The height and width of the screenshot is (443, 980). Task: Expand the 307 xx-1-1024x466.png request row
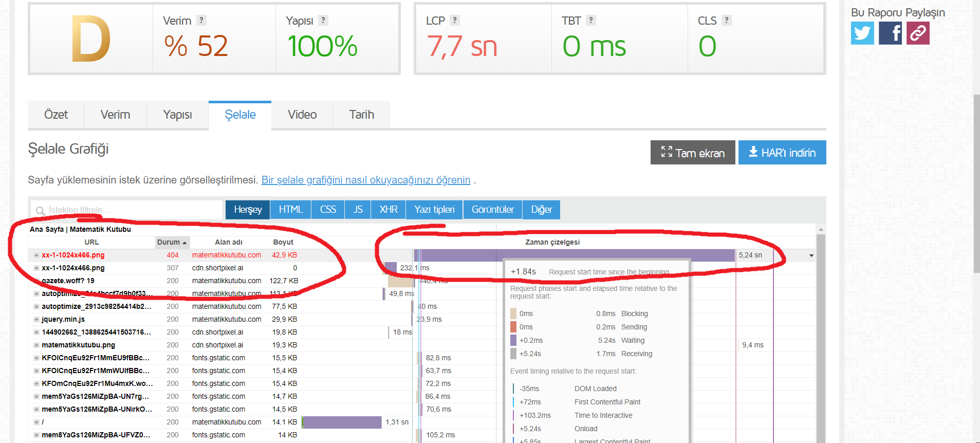36,268
